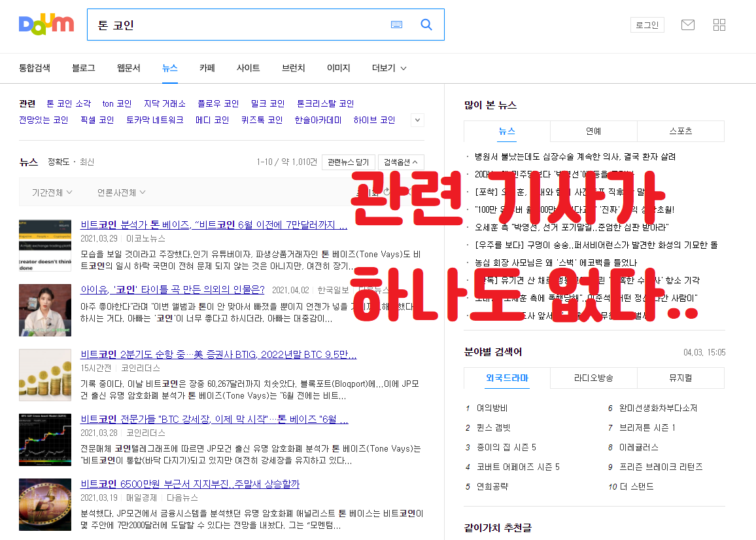The image size is (756, 540).
Task: Switch to the 브런치 tab
Action: click(294, 68)
